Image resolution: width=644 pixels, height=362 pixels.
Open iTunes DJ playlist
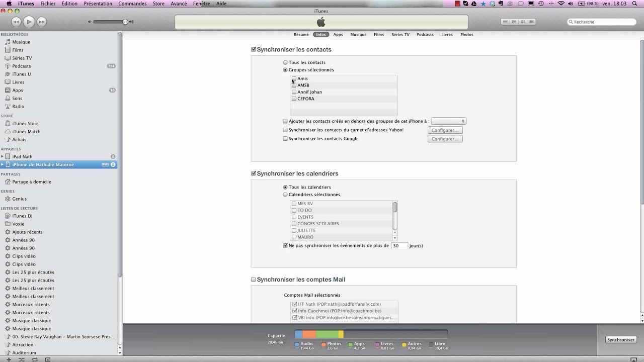22,216
